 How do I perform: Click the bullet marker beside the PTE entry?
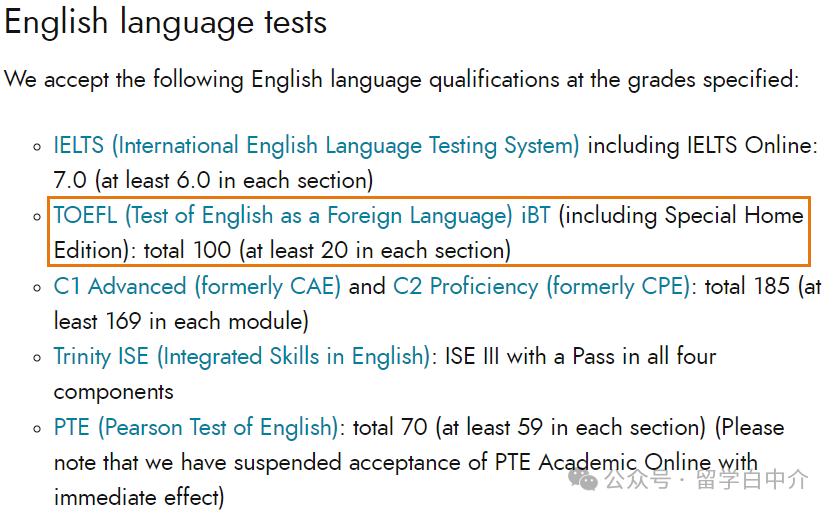click(x=37, y=428)
